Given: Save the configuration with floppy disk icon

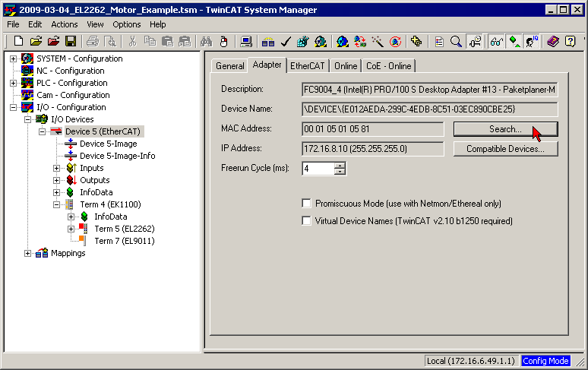Looking at the screenshot, I should click(71, 41).
